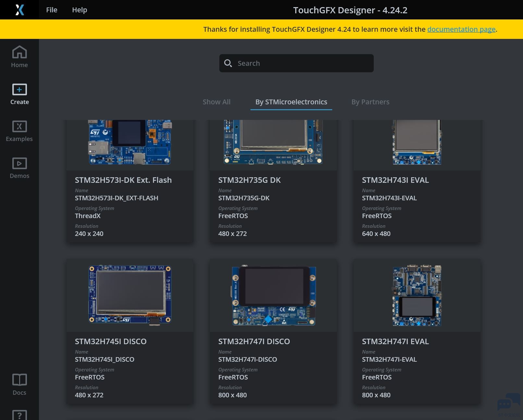Click the name STM32H745I_DISCO
The width and height of the screenshot is (523, 420).
(104, 359)
